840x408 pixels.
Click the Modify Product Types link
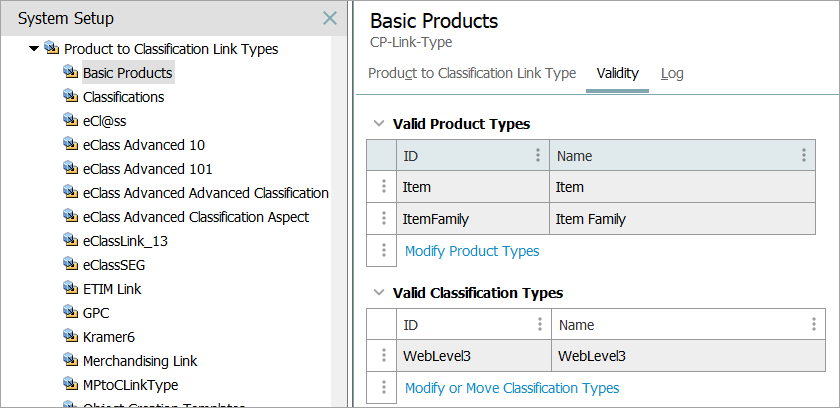click(472, 251)
